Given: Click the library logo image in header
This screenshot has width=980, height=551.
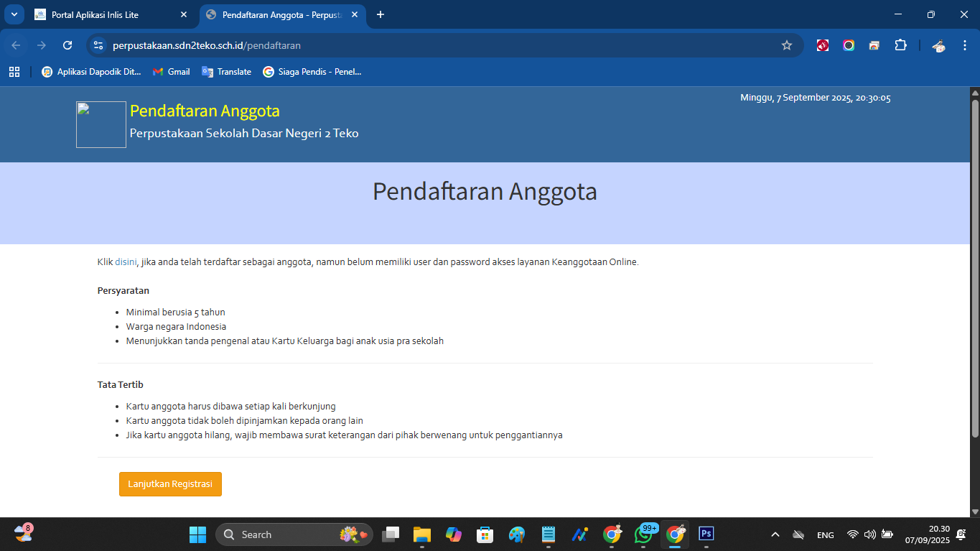Looking at the screenshot, I should tap(101, 125).
